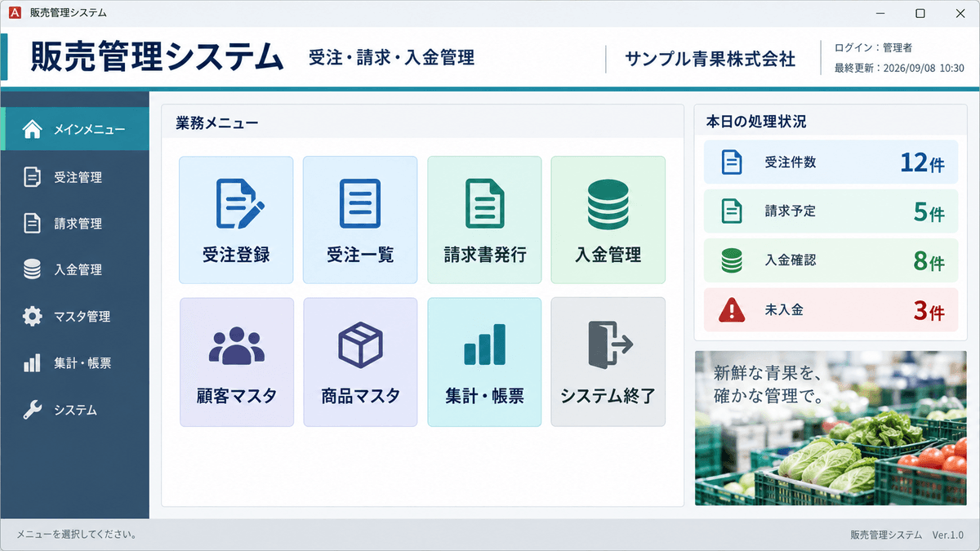Viewport: 980px width, 551px height.
Task: Click the 請求予定 5件 status row
Action: 831,211
